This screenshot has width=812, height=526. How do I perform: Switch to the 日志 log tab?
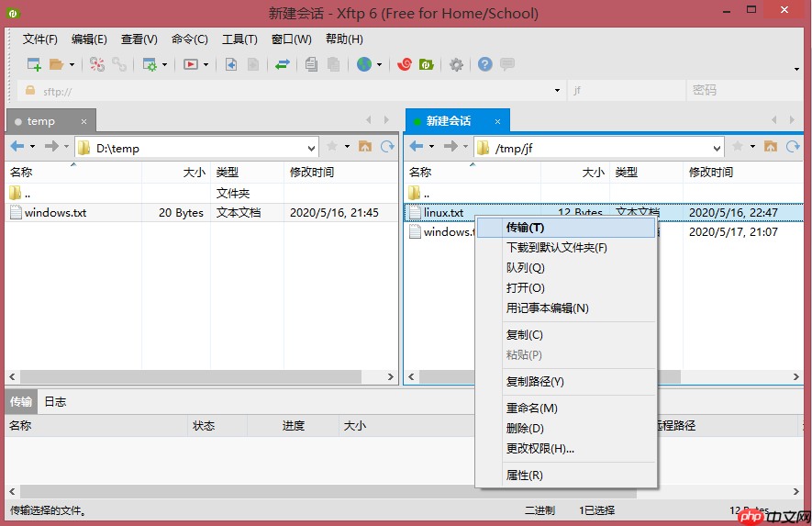pyautogui.click(x=55, y=402)
